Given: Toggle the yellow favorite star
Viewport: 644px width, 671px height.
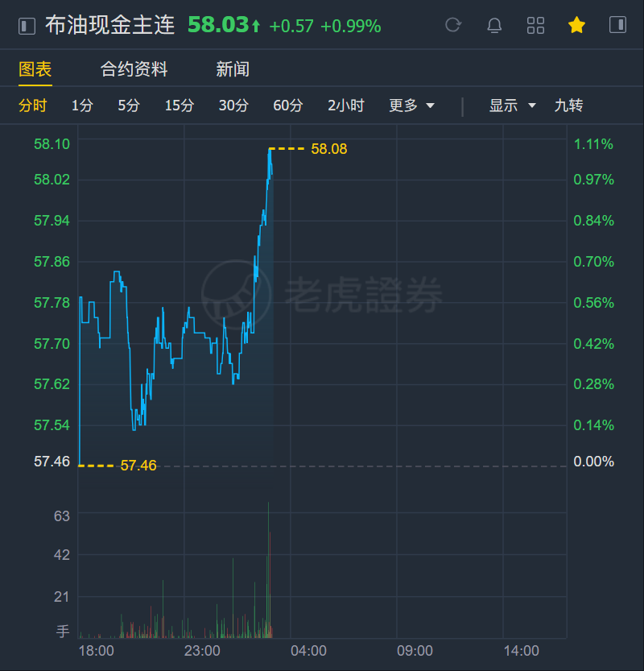Looking at the screenshot, I should click(576, 25).
